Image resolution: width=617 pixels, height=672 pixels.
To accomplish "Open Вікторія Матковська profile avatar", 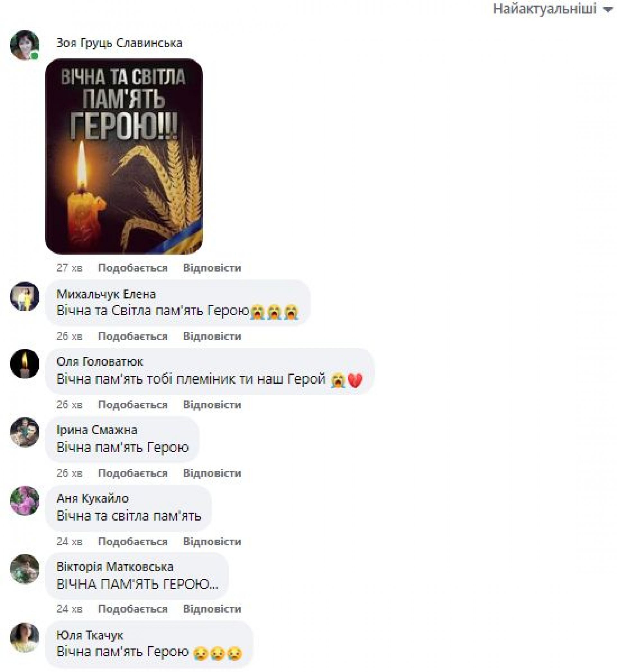I will 25,569.
